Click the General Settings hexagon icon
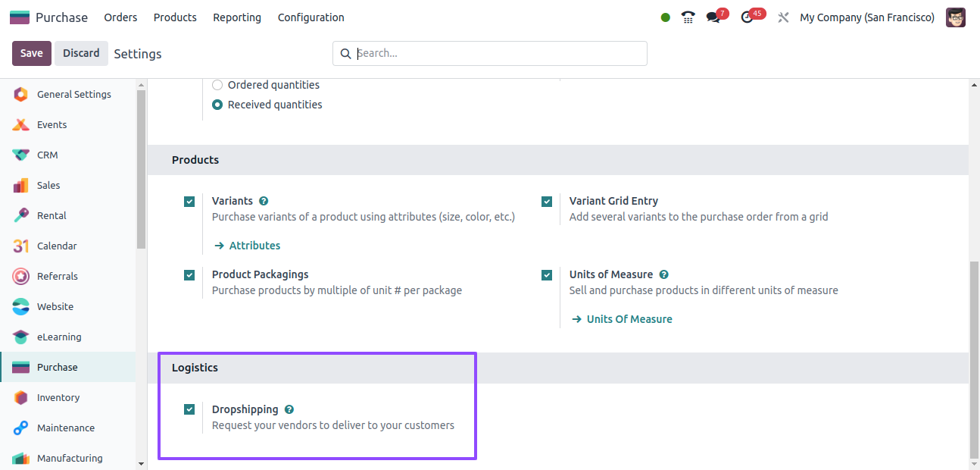This screenshot has height=470, width=980. (21, 94)
